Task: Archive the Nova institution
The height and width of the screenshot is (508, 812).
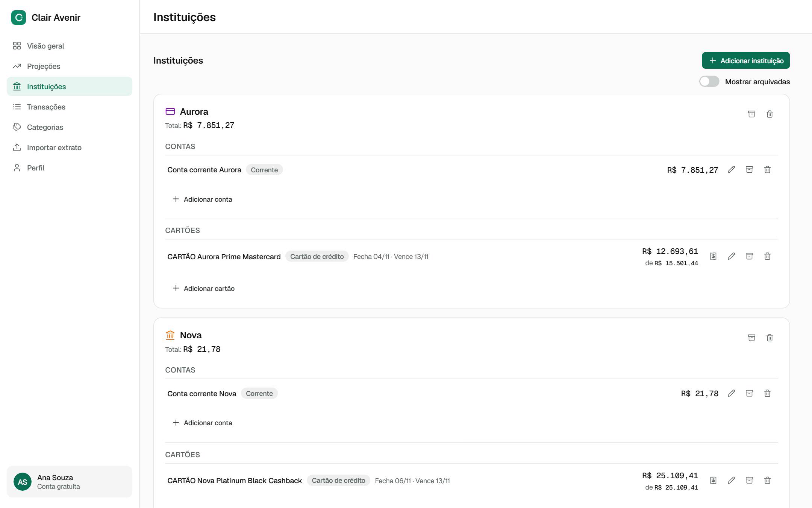Action: [751, 338]
